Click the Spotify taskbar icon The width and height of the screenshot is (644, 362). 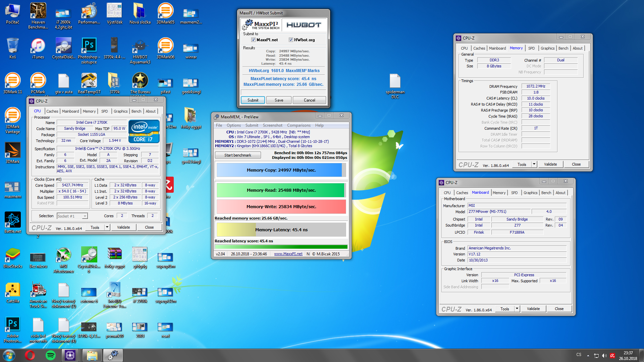pos(50,355)
